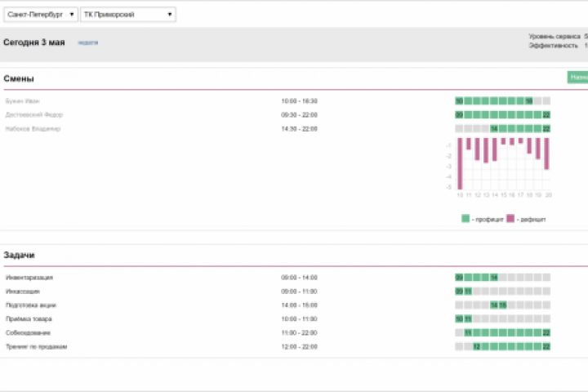The height and width of the screenshot is (392, 588).
Task: Click the green профицит legend swatch
Action: pos(465,218)
